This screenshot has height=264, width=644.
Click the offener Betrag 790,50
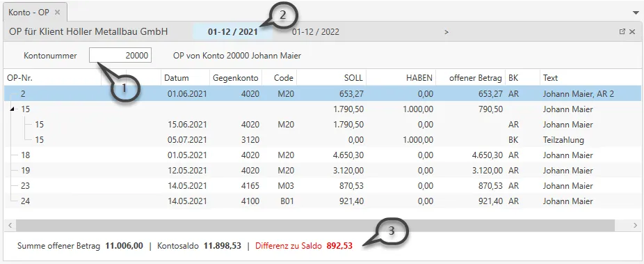tap(492, 109)
